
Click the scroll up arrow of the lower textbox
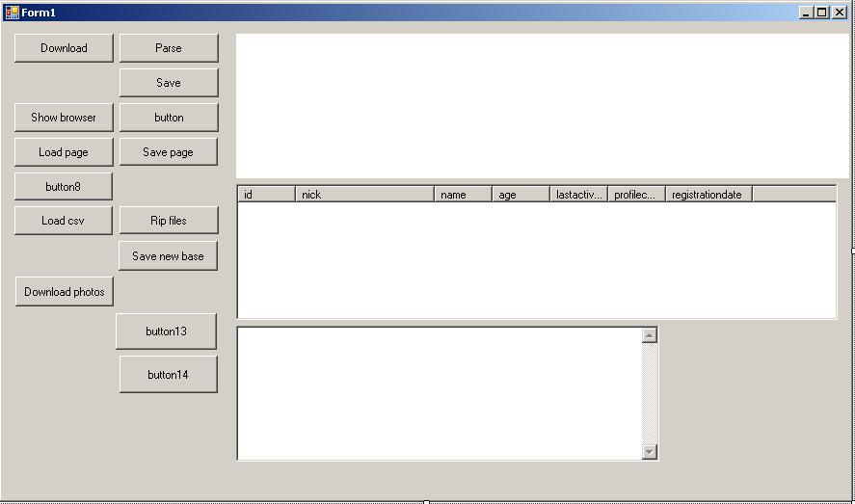pos(649,335)
